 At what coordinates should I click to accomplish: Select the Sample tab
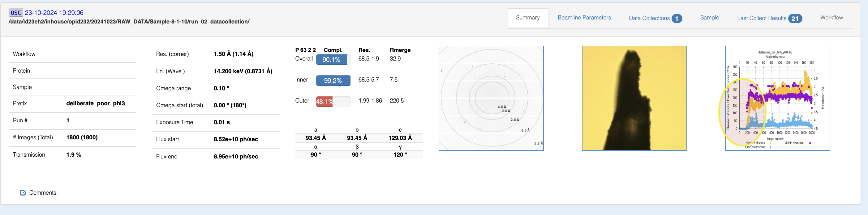tap(709, 18)
